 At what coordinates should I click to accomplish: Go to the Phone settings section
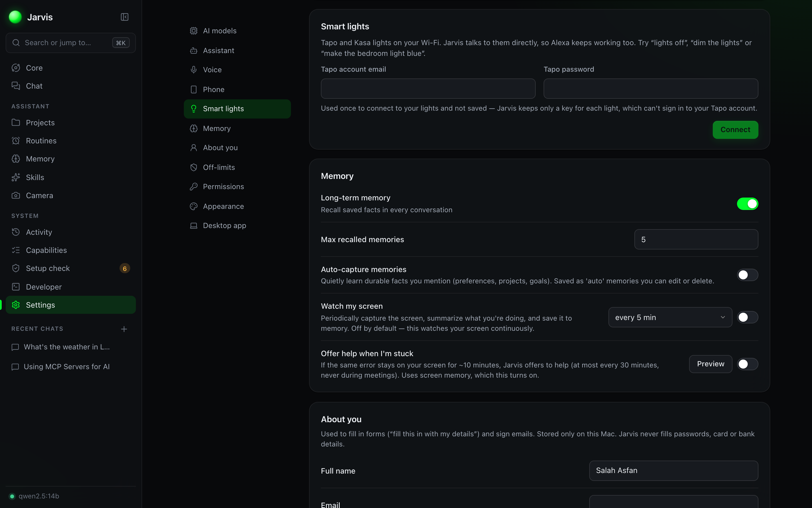(x=237, y=89)
